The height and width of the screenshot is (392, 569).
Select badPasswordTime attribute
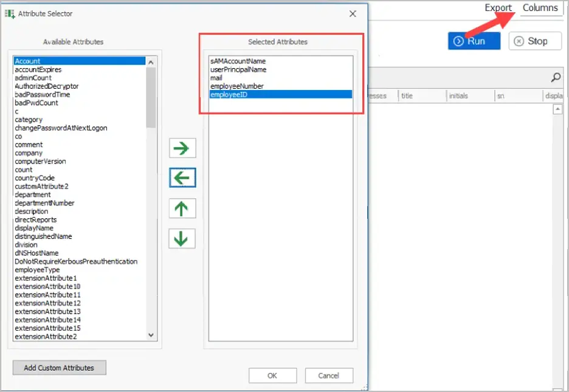[x=42, y=94]
